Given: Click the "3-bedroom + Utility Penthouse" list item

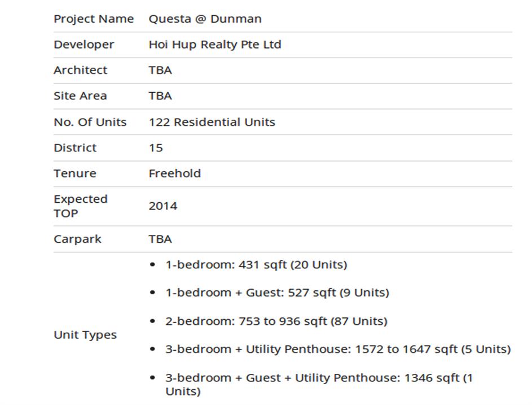Looking at the screenshot, I should click(337, 350).
